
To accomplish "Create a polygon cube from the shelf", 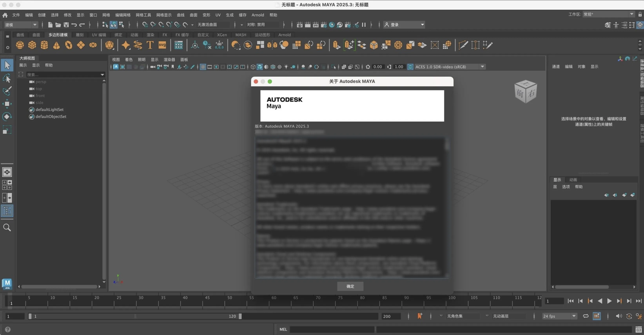I will [32, 45].
